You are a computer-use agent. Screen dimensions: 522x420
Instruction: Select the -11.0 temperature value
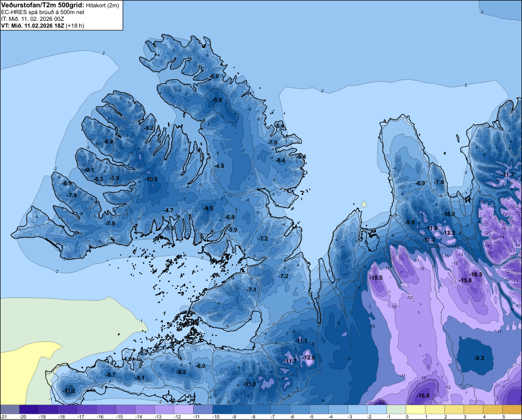250,384
